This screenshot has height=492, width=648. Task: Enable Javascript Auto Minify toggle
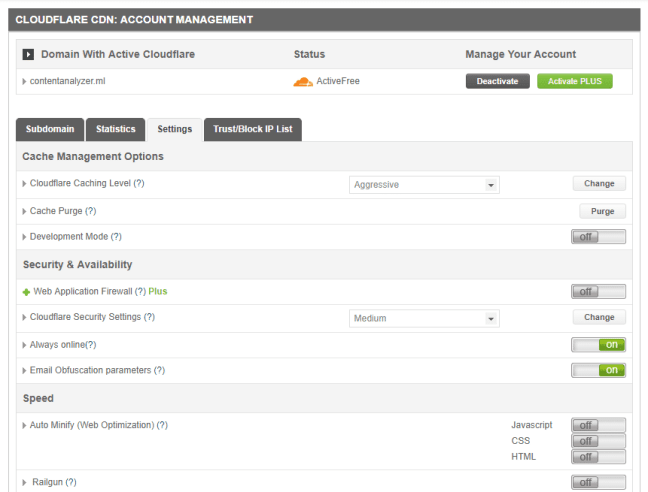[x=598, y=425]
